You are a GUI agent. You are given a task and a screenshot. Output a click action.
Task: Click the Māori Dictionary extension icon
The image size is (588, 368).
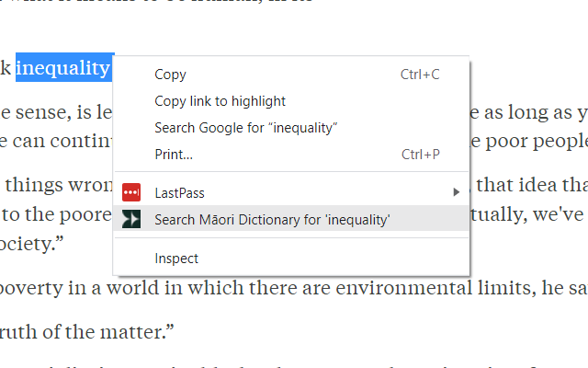pyautogui.click(x=131, y=219)
